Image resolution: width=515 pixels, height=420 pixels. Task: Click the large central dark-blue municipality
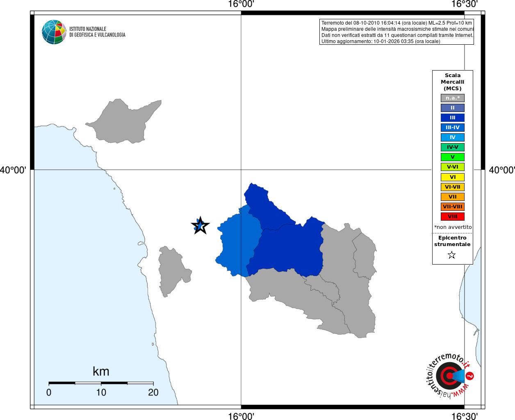pyautogui.click(x=289, y=250)
